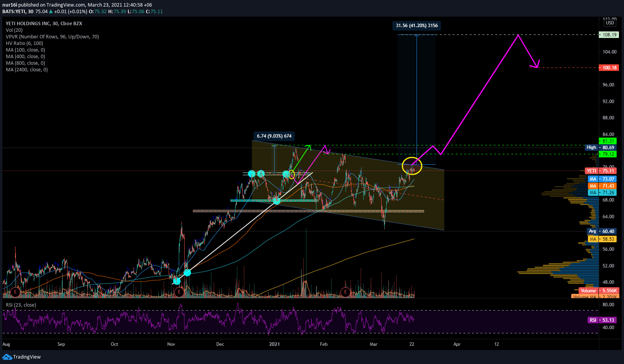Click the 48.00 price scale value

608,282
